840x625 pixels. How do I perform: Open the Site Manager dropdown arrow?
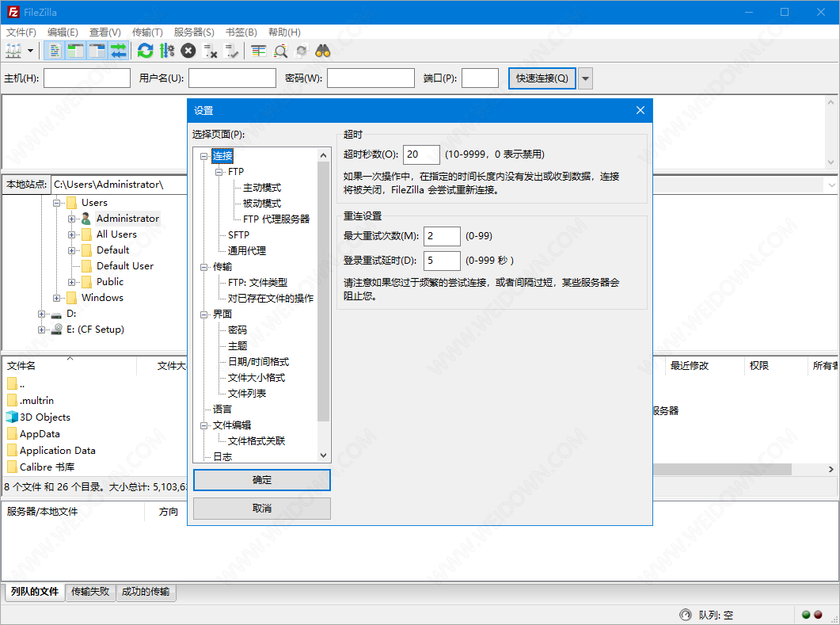(31, 51)
